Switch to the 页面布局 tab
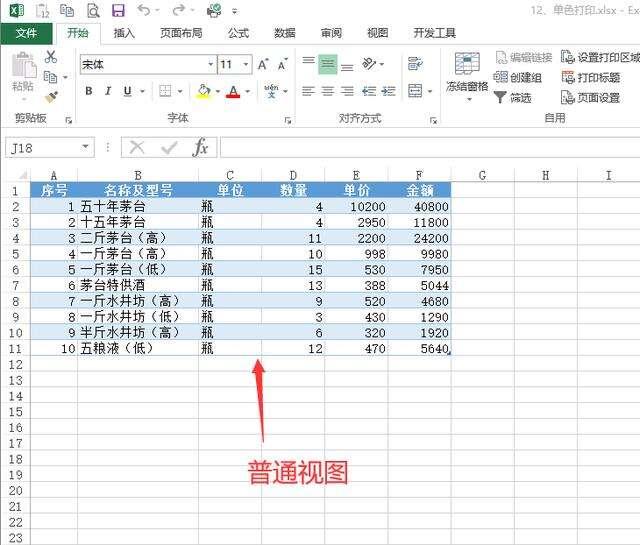The width and height of the screenshot is (640, 545). click(x=181, y=33)
